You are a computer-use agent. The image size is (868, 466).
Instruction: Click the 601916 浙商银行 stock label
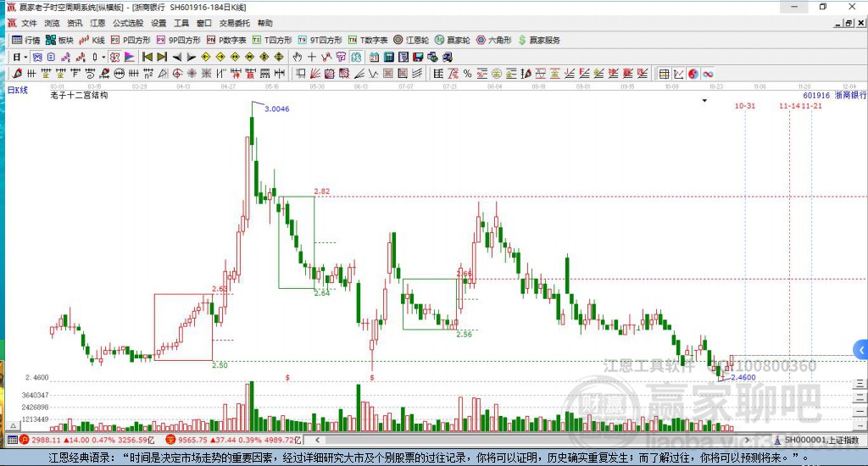pos(835,95)
